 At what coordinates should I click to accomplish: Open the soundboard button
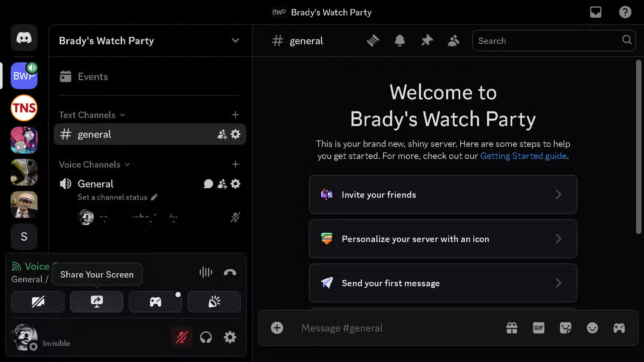[214, 302]
